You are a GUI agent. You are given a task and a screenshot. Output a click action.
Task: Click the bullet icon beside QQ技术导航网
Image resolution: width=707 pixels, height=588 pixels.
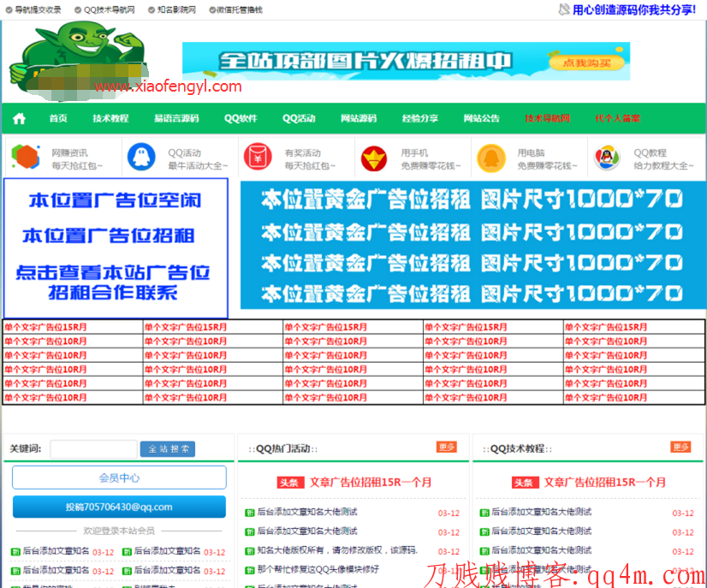(78, 10)
